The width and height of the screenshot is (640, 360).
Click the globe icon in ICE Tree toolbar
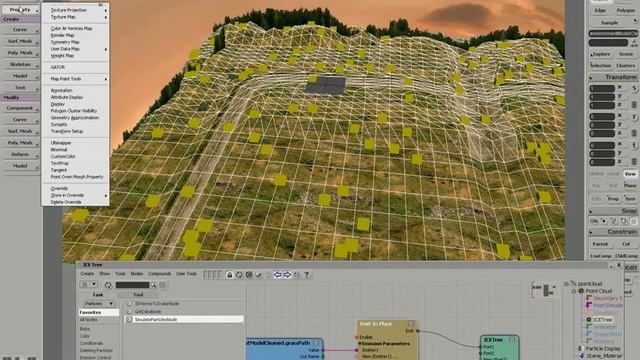click(x=258, y=275)
